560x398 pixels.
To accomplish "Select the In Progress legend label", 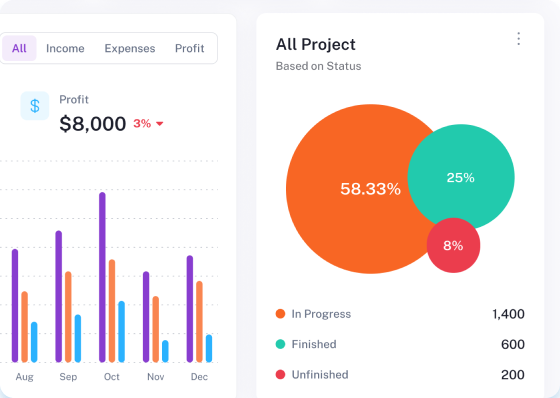I will click(x=321, y=314).
